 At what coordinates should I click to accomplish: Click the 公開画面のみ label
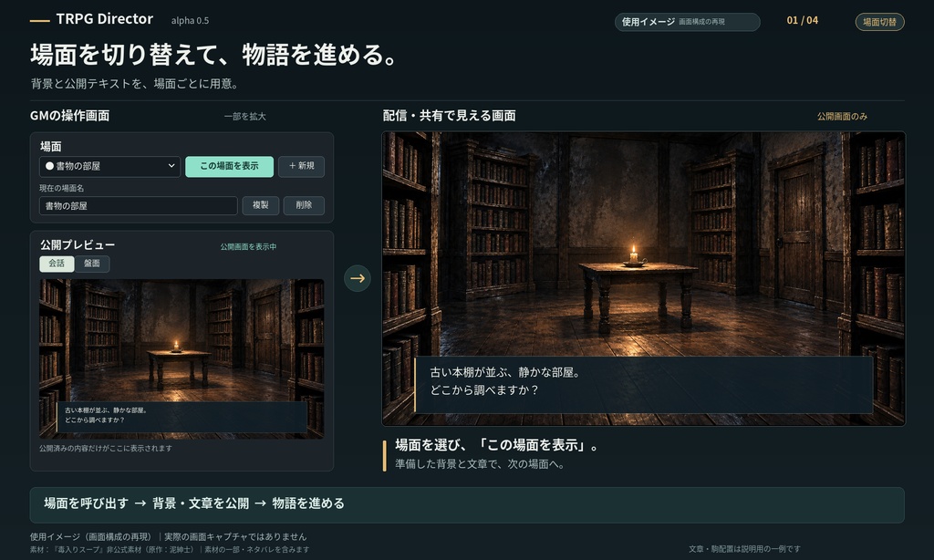click(842, 117)
